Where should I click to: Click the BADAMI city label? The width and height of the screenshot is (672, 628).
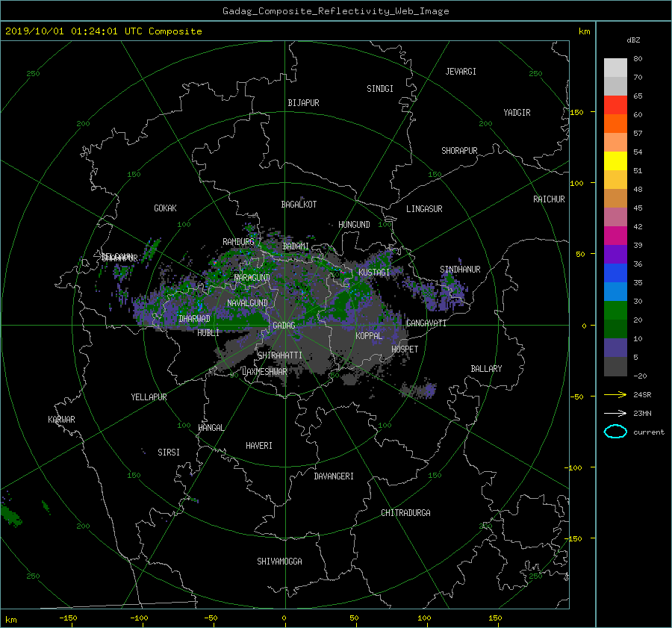point(296,246)
